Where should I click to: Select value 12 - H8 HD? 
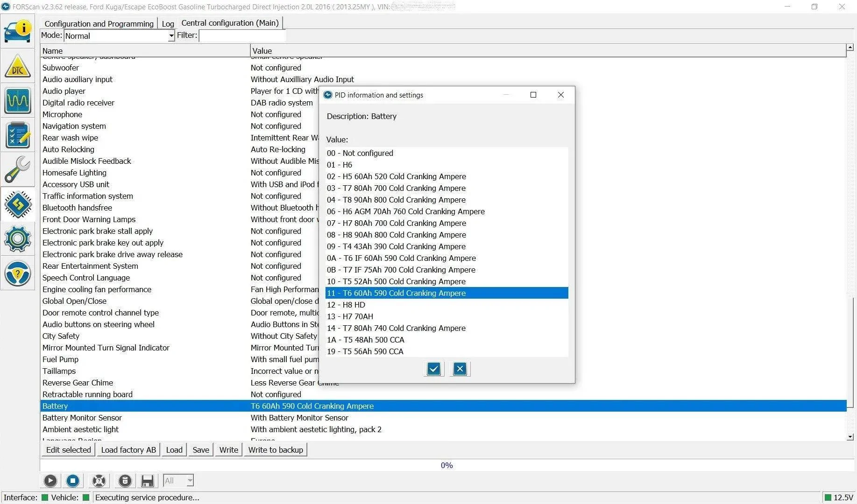point(446,305)
